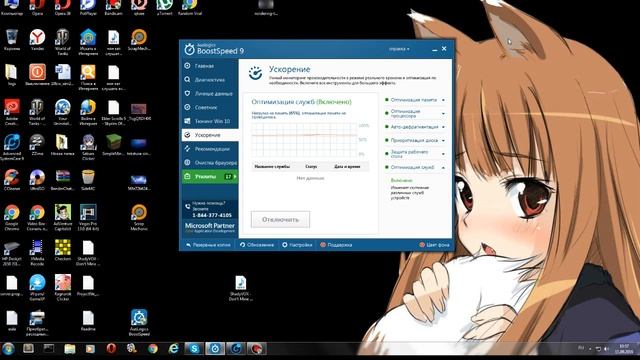Open the CCleaner desktop icon
This screenshot has width=640, height=360.
11,180
